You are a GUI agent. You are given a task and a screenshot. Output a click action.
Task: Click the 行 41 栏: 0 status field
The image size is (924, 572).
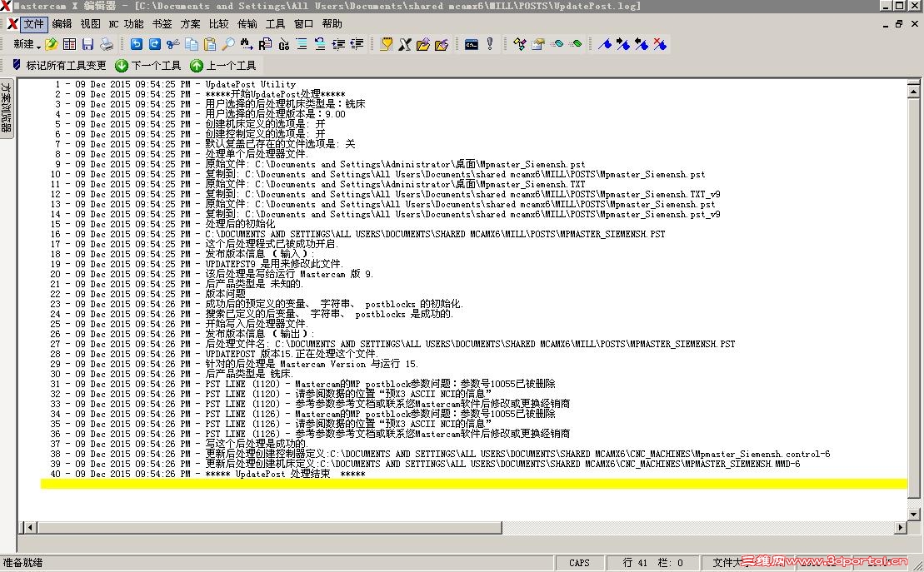click(652, 563)
